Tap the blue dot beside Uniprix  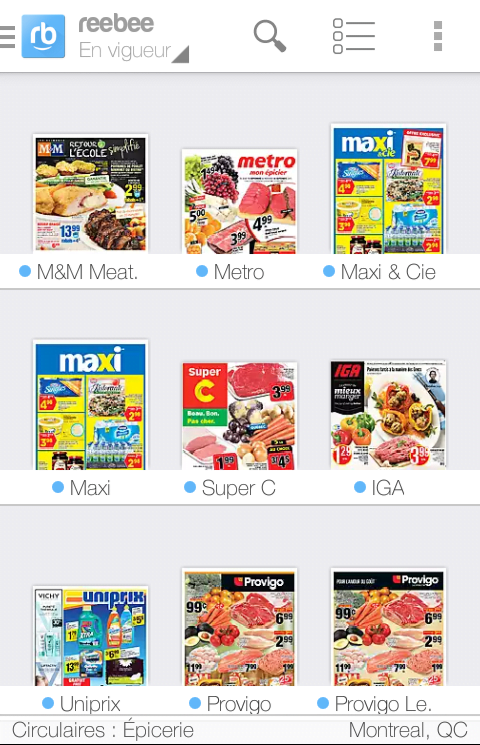coord(48,703)
